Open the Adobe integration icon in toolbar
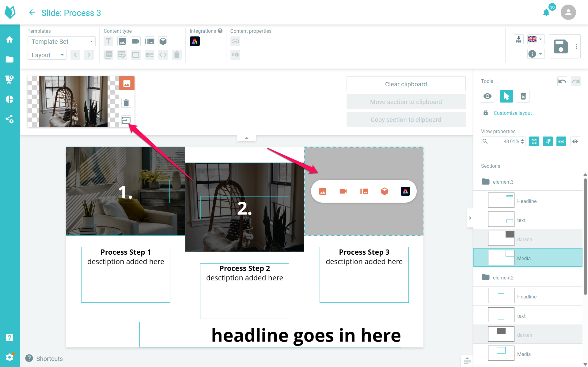The width and height of the screenshot is (588, 367). tap(195, 41)
